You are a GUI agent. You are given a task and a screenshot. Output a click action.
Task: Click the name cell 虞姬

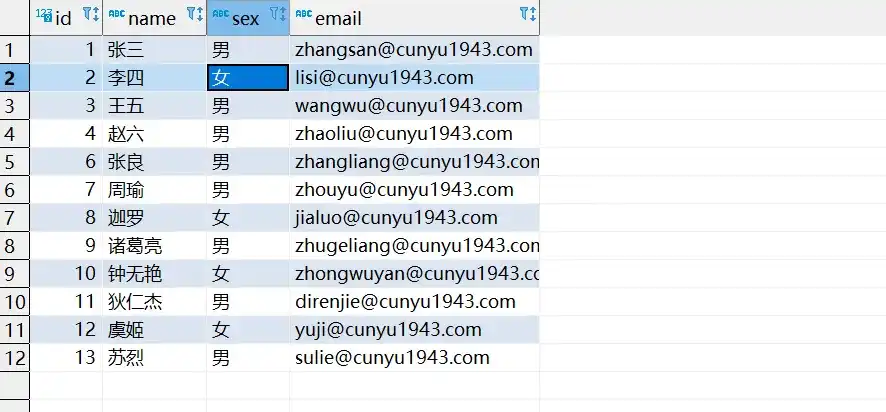(154, 329)
